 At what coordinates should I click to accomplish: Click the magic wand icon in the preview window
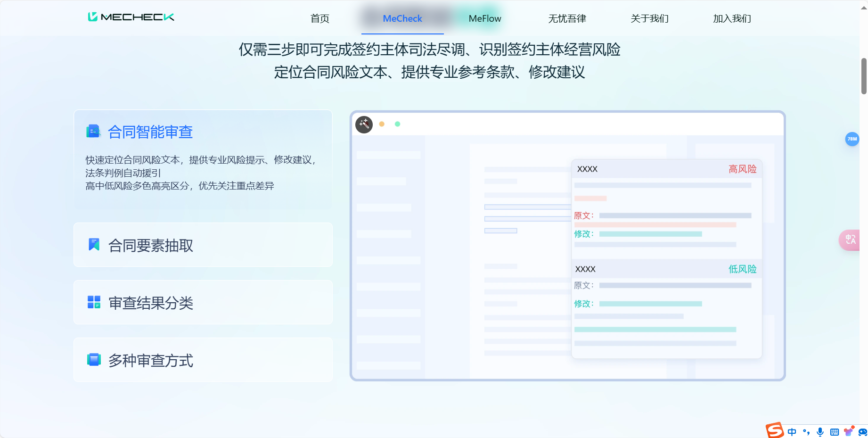364,124
